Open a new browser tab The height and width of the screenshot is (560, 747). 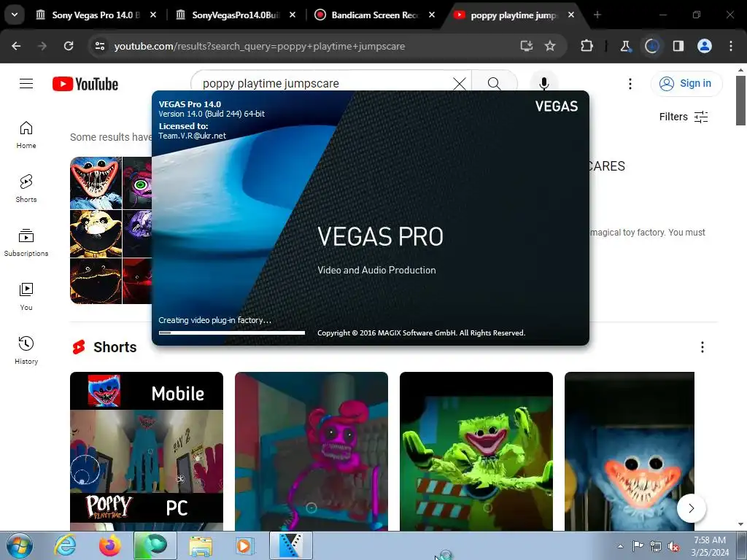coord(597,15)
